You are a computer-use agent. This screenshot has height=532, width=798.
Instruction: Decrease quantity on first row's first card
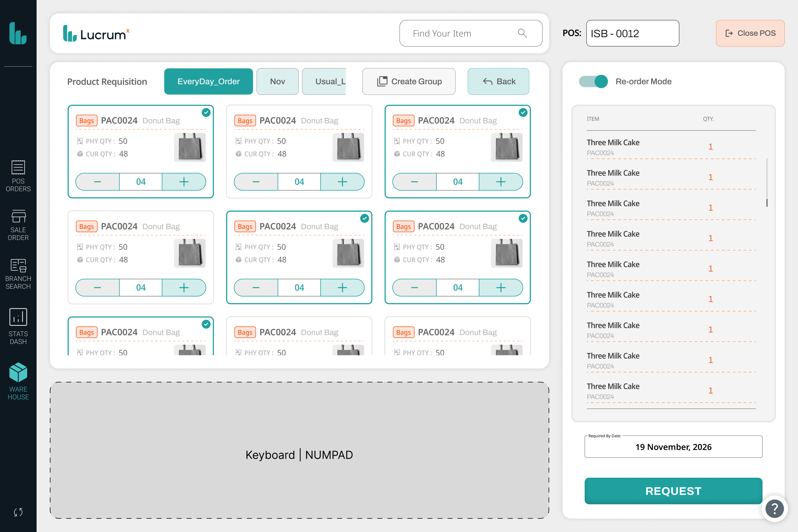click(97, 182)
